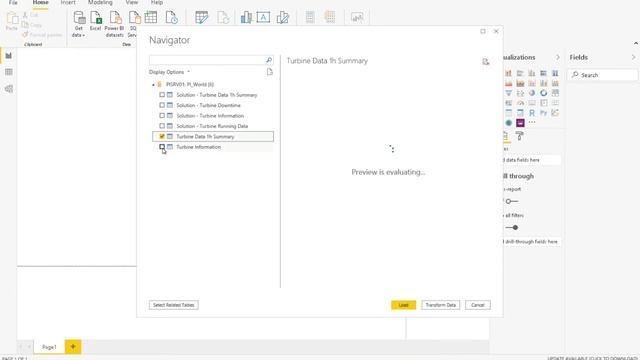Select the Pie chart visual
Image resolution: width=640 pixels, height=360 pixels.
(x=532, y=93)
